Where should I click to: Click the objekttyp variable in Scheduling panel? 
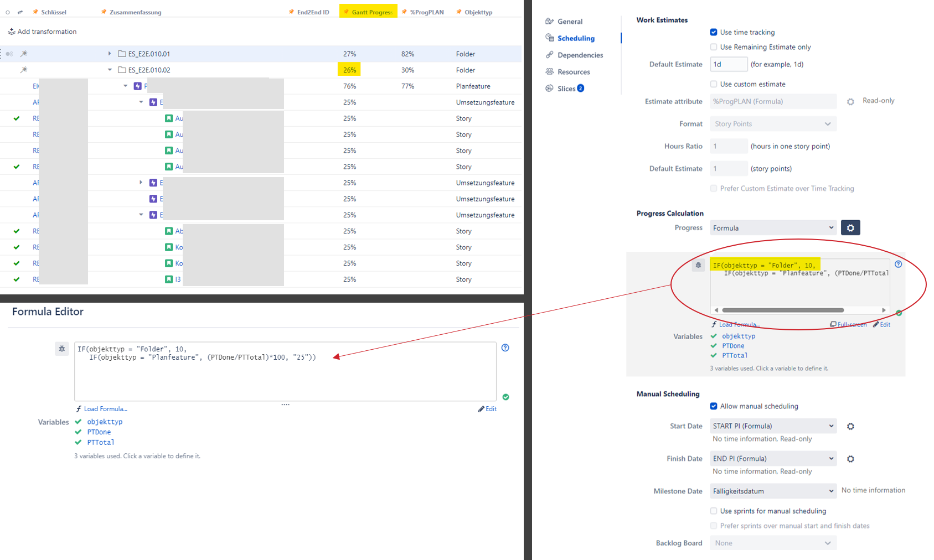[739, 336]
